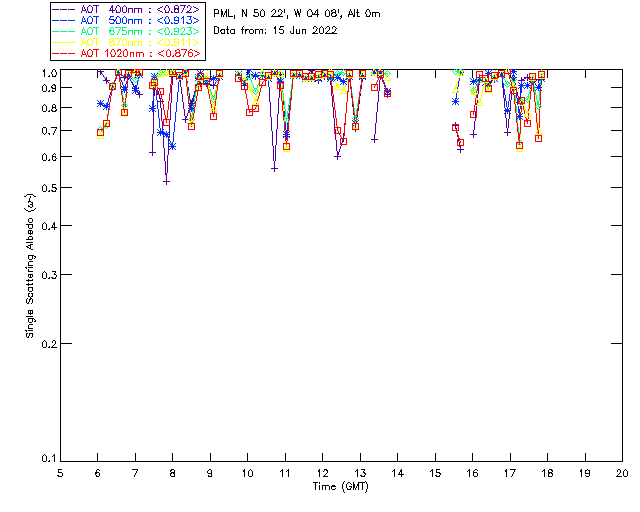Select the AOT 500nm blue legend entry
This screenshot has width=640, height=512.
click(x=126, y=20)
